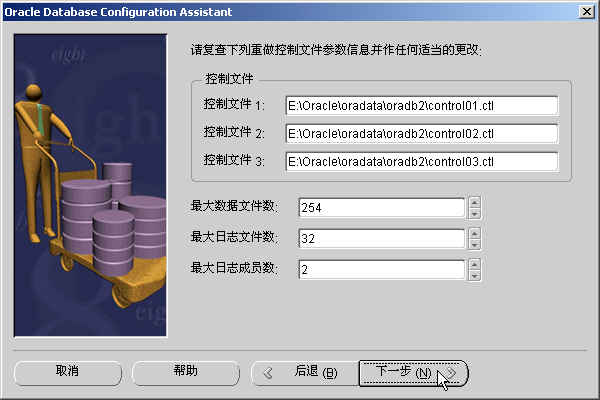The height and width of the screenshot is (400, 600).
Task: Increase 最大数据文件数 with up arrow
Action: pyautogui.click(x=474, y=202)
